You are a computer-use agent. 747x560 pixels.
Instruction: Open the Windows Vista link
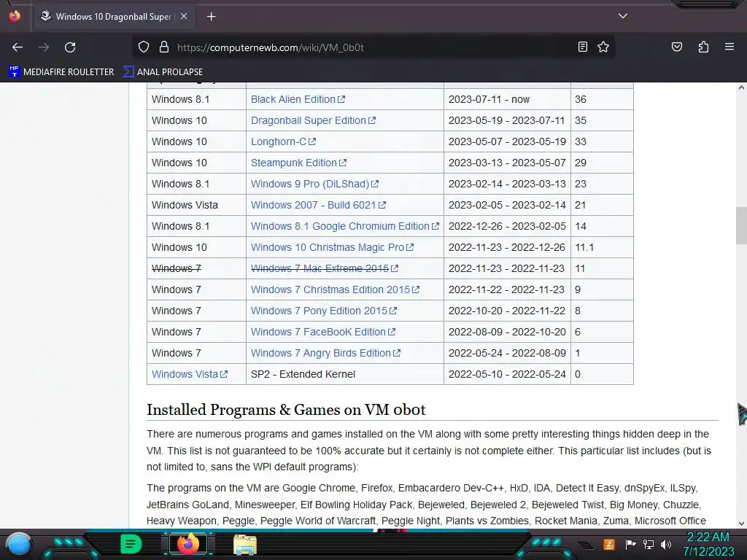click(x=189, y=374)
